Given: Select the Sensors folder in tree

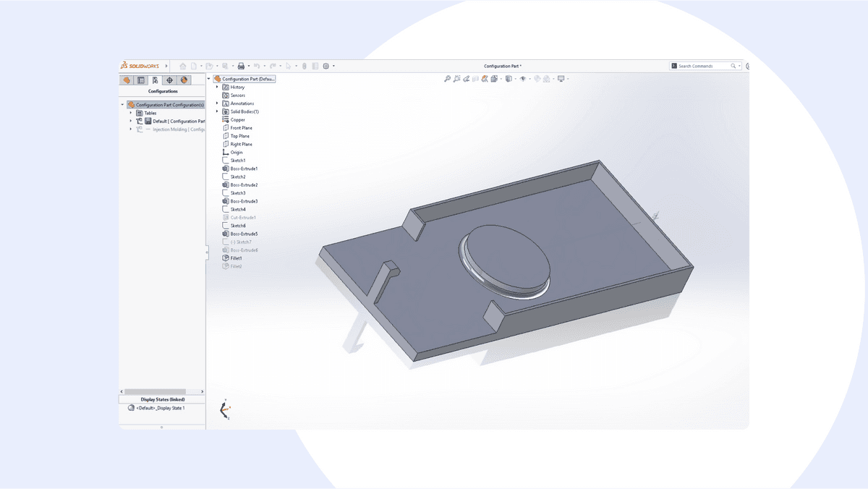Looking at the screenshot, I should click(x=234, y=95).
